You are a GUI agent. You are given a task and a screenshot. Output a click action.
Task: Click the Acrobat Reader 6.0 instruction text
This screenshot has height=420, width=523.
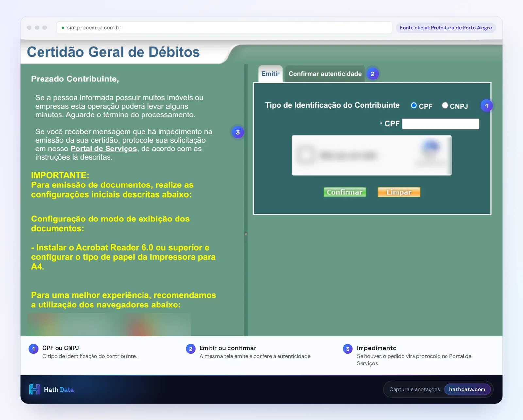coord(123,257)
